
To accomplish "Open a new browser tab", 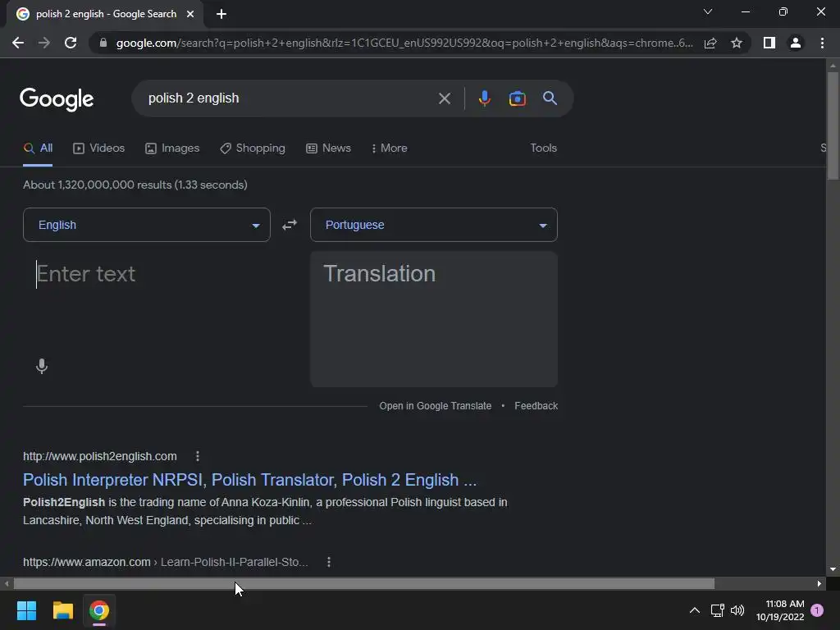I will click(221, 14).
